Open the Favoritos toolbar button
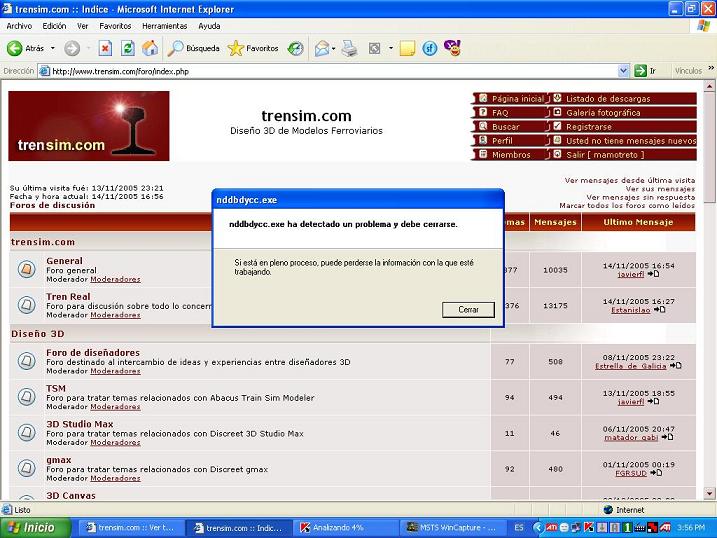The height and width of the screenshot is (538, 717). pos(253,48)
